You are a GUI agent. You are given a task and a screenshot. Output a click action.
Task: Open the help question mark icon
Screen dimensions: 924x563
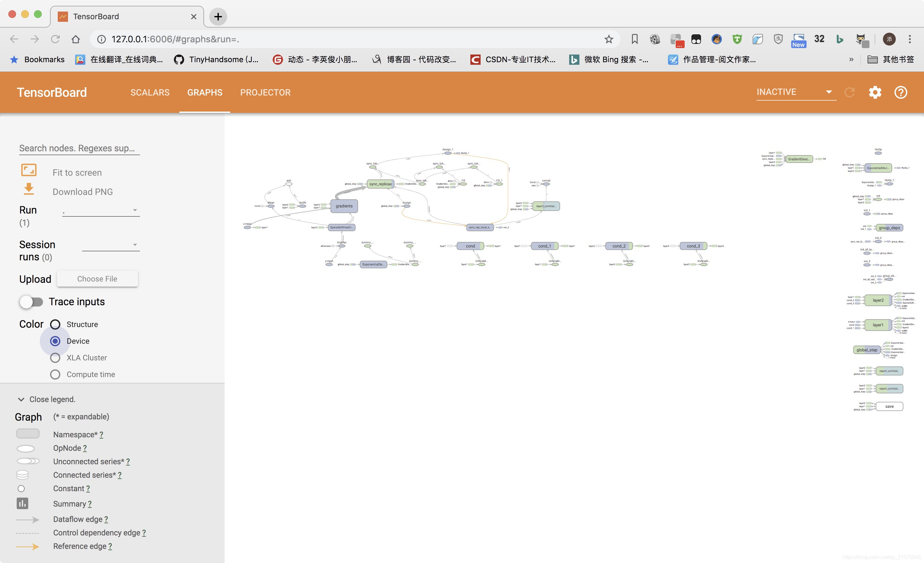pos(900,93)
